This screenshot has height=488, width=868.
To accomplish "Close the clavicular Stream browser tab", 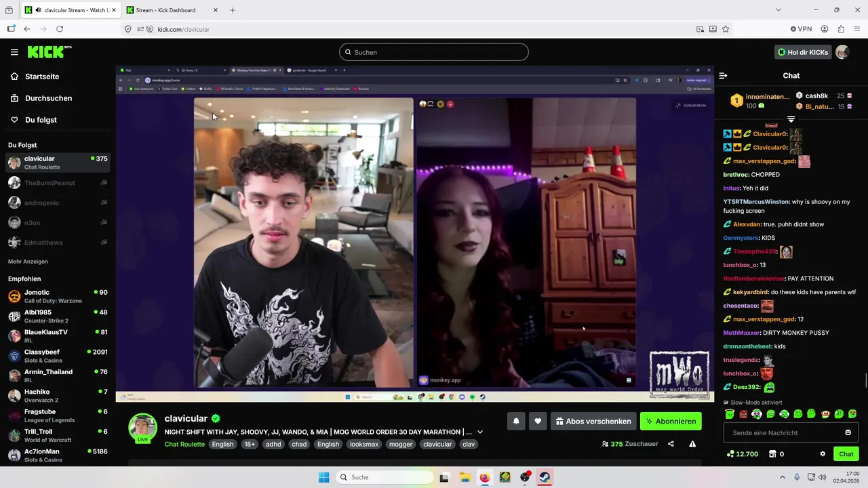I will [113, 10].
